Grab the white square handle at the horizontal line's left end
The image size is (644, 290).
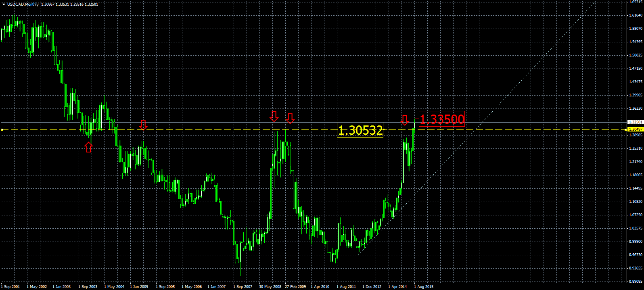[x=2, y=129]
